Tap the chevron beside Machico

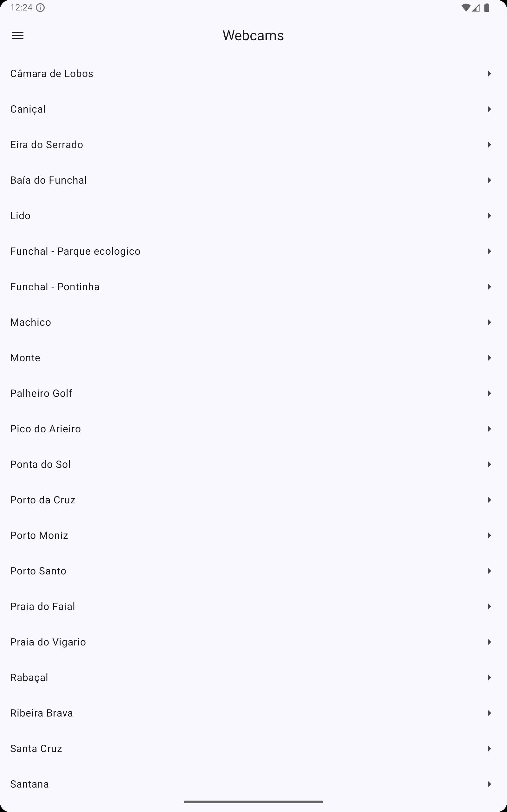489,323
